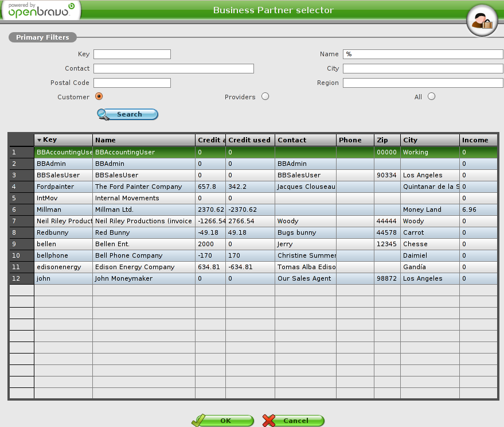Select the Providers radio button
Screen dimensions: 504x427
(265, 96)
